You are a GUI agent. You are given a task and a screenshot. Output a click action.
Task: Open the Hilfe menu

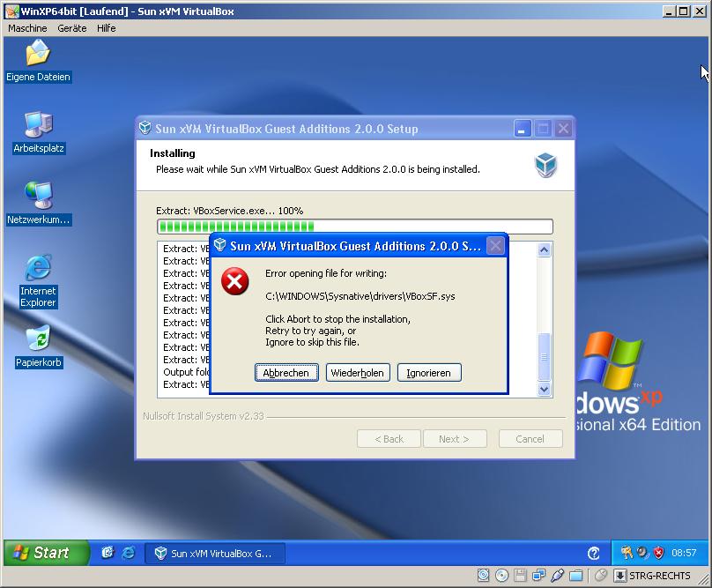[x=107, y=28]
